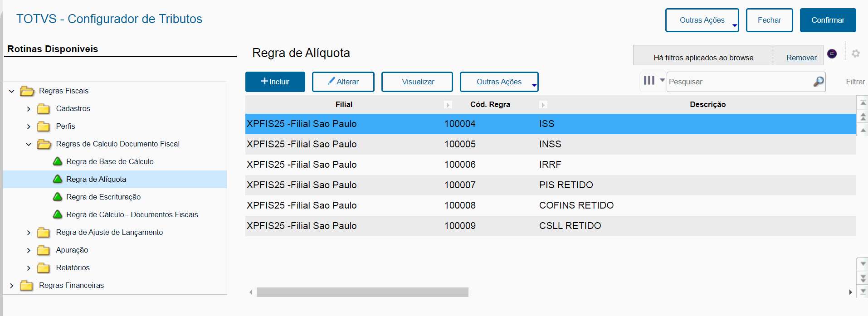
Task: Open the grid's Outras Ações dropdown
Action: click(499, 82)
